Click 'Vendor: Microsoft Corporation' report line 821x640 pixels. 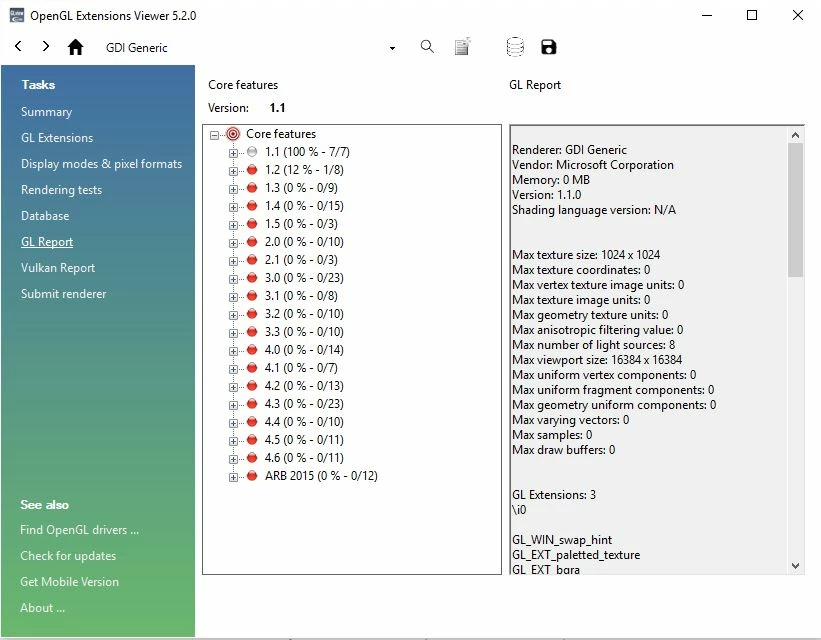[x=593, y=165]
